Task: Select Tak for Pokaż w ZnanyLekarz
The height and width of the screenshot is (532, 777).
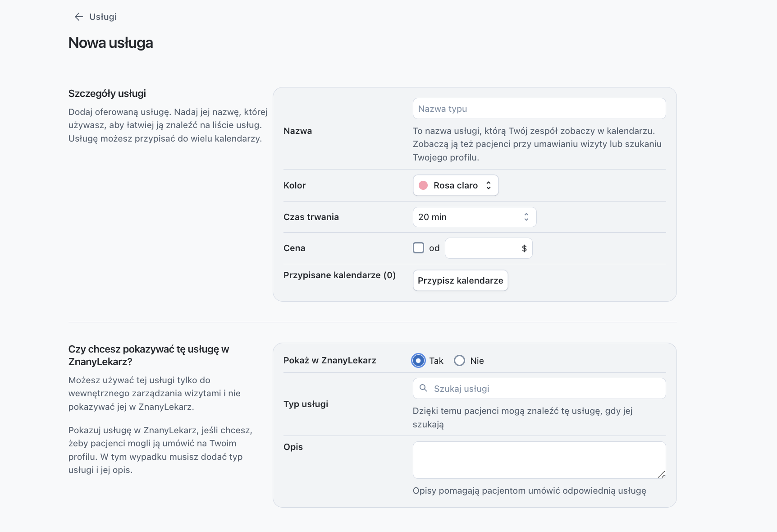Action: 418,361
